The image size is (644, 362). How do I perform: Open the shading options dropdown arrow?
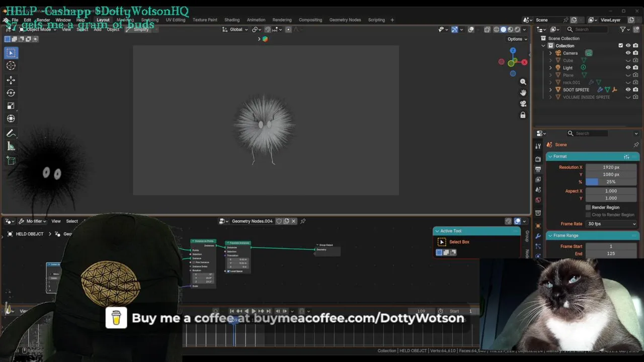[525, 30]
